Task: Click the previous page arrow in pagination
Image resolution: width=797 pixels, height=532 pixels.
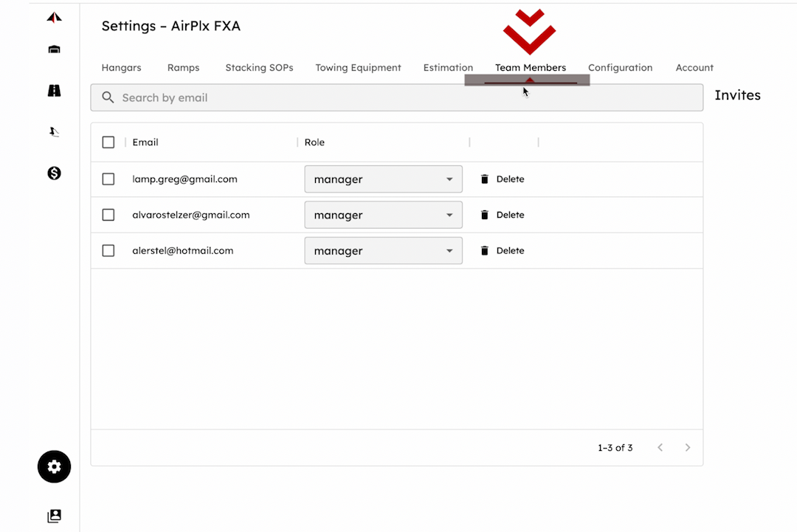Action: 660,448
